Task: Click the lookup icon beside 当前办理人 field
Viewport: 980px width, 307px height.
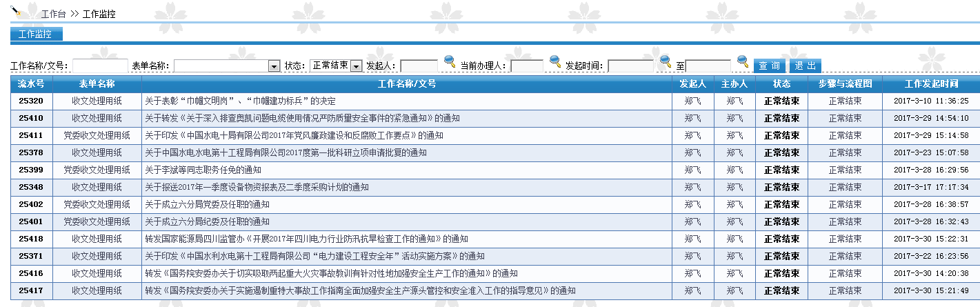Action: [x=555, y=62]
